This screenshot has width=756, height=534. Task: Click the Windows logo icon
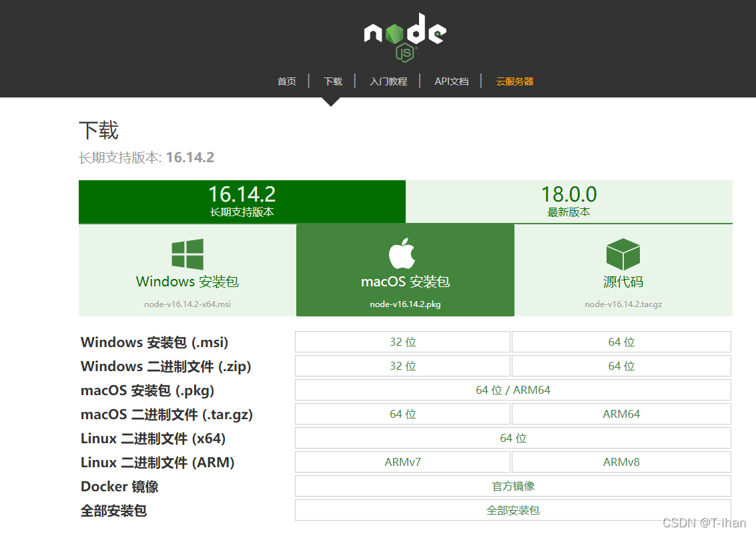187,254
